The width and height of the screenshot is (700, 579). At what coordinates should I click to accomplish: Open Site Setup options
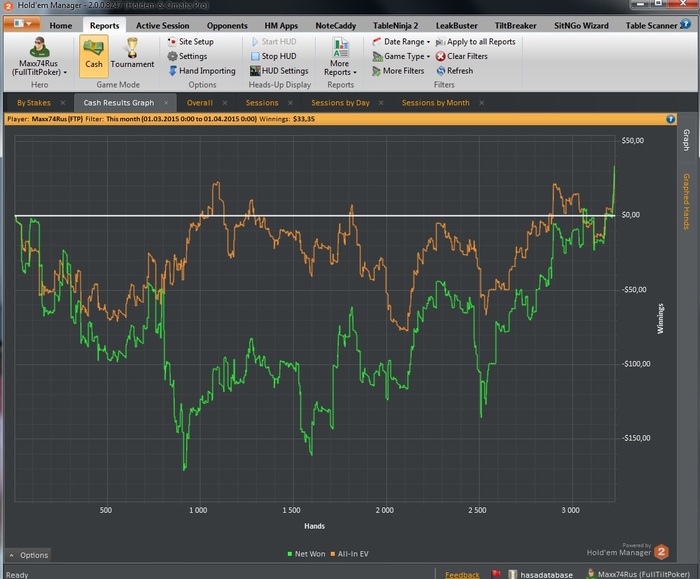[195, 42]
